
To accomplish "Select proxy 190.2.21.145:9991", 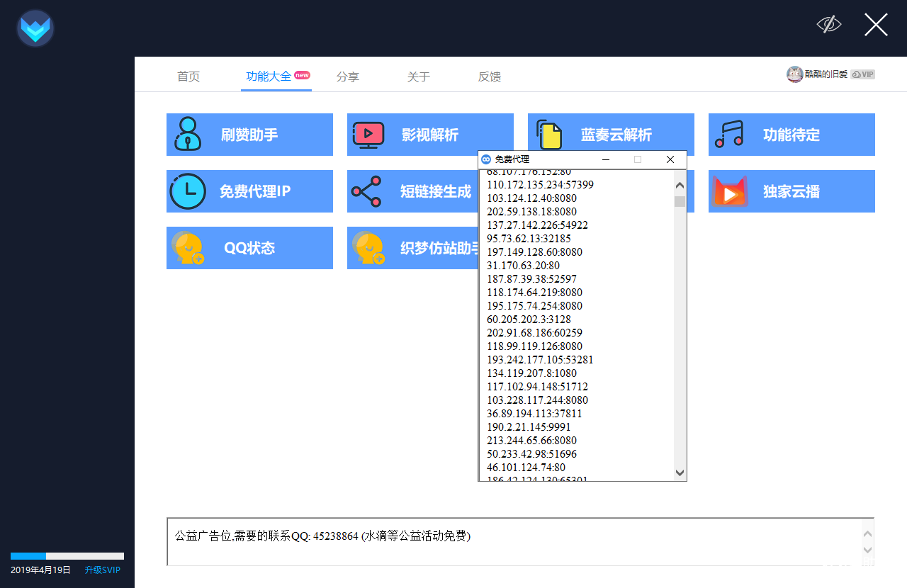I will tap(529, 427).
